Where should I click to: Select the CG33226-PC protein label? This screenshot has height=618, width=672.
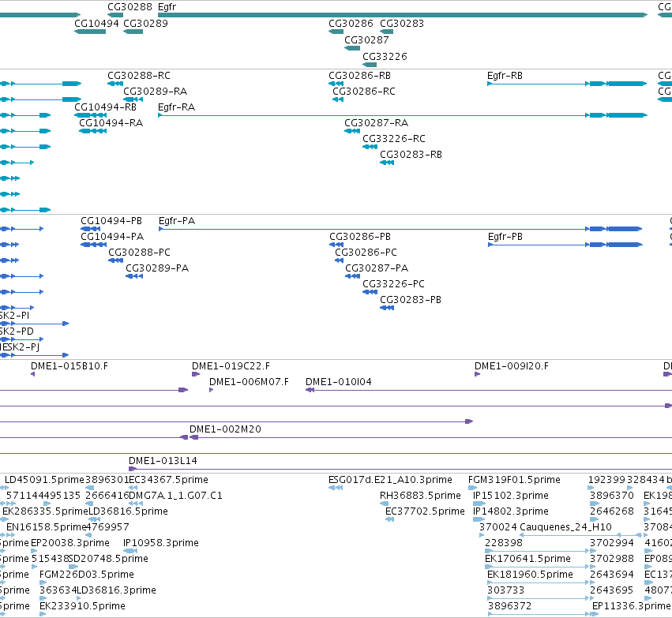click(393, 285)
